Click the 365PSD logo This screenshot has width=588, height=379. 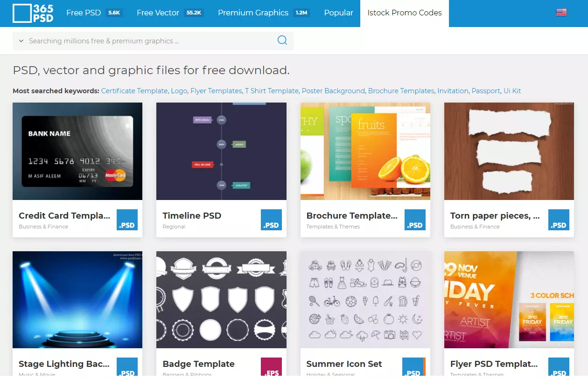33,14
